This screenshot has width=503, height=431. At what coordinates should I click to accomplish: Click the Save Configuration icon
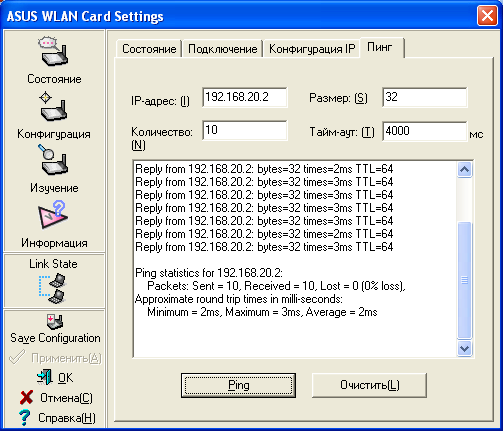55,322
